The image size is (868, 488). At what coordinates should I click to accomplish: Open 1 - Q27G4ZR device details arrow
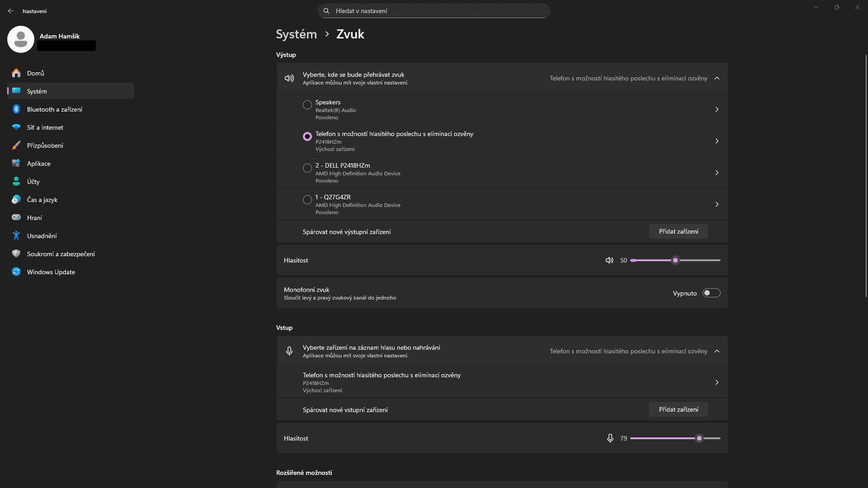tap(717, 204)
